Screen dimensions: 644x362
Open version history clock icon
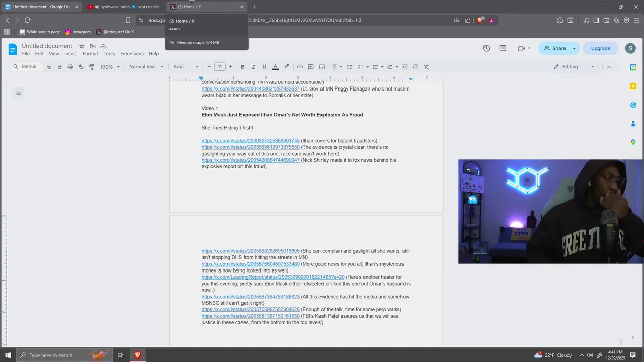[x=486, y=48]
